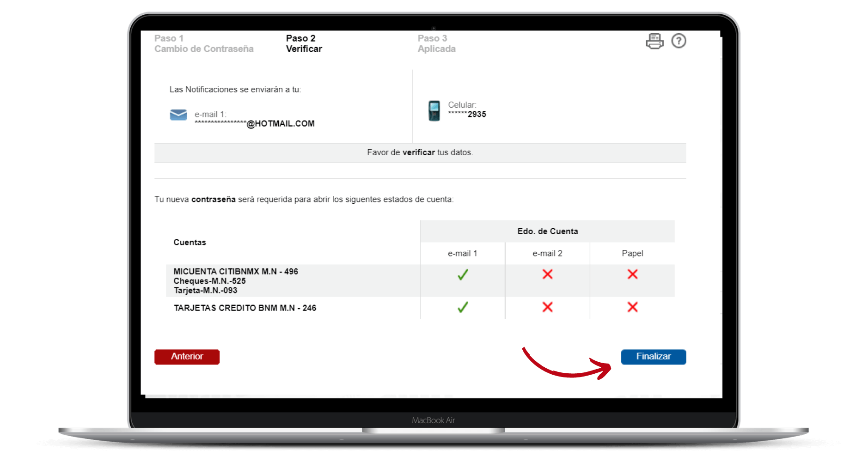Click the blue envelope email icon
This screenshot has height=462, width=868.
pos(178,115)
